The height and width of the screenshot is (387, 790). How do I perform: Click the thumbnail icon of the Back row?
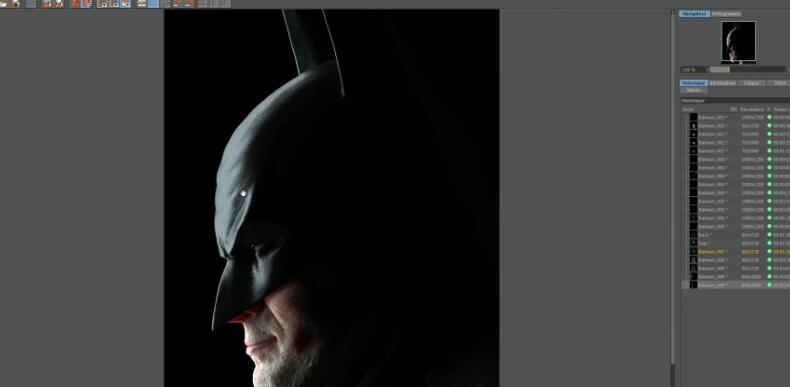(x=693, y=235)
